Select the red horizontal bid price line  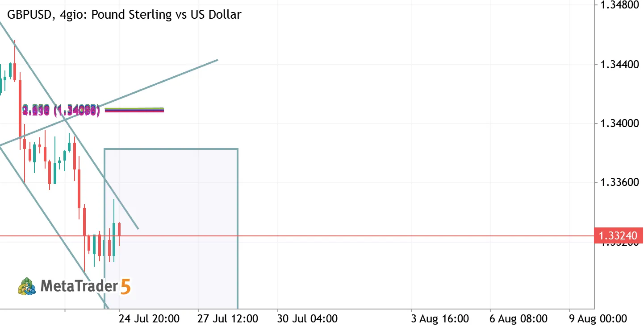[297, 235]
